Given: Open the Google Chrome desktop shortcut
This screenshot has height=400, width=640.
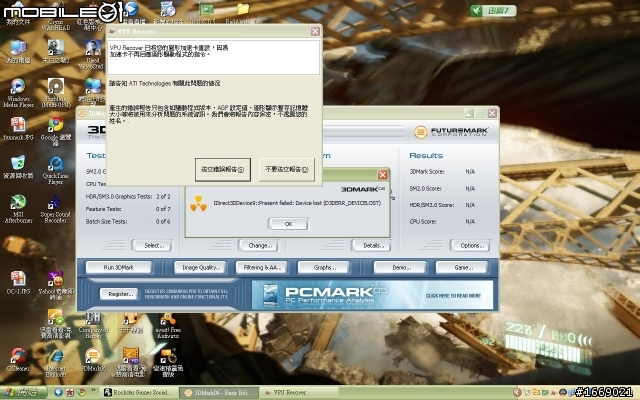Looking at the screenshot, I should (x=56, y=131).
